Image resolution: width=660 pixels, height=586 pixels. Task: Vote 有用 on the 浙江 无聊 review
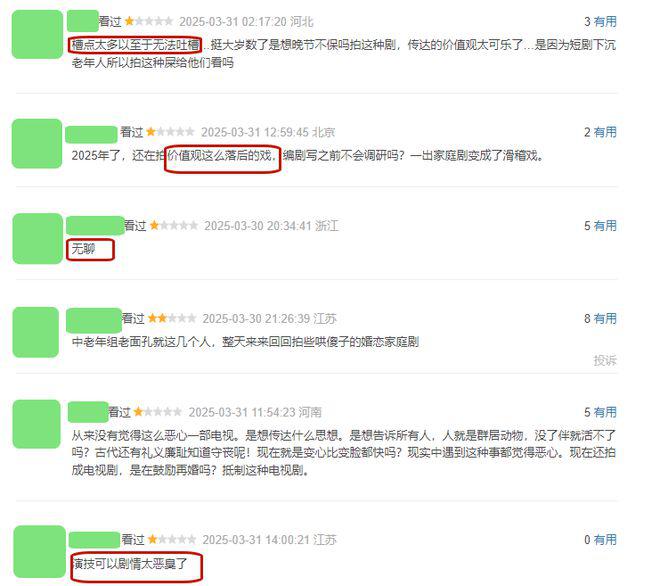point(605,226)
